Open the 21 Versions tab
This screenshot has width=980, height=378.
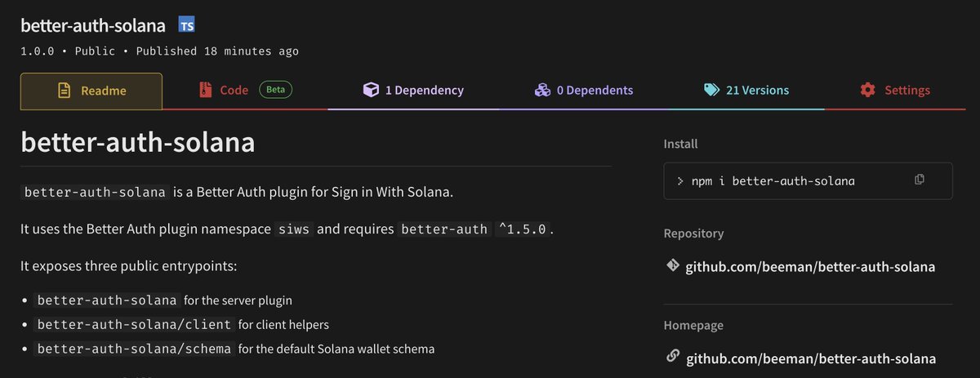pyautogui.click(x=746, y=91)
